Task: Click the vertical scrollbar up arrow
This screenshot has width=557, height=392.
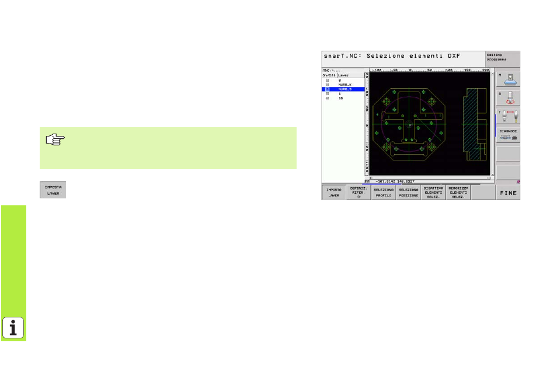Action: click(492, 73)
